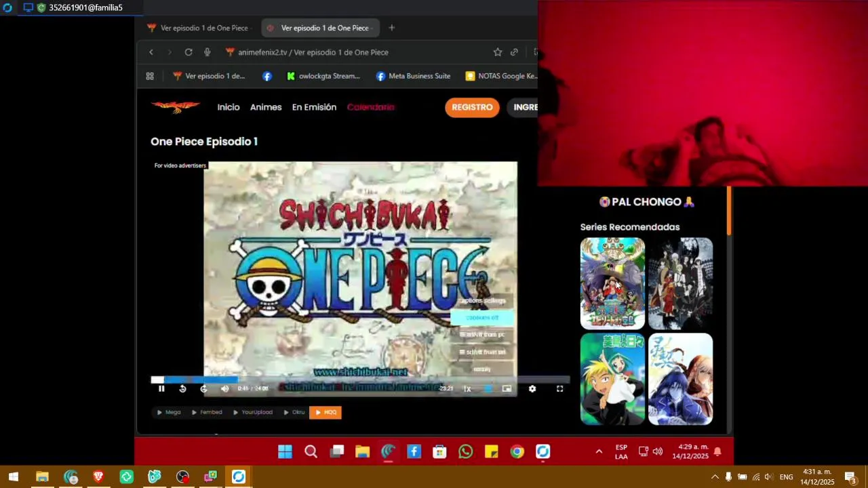
Task: Open the owlockgta Stream bookmark
Action: coord(323,76)
